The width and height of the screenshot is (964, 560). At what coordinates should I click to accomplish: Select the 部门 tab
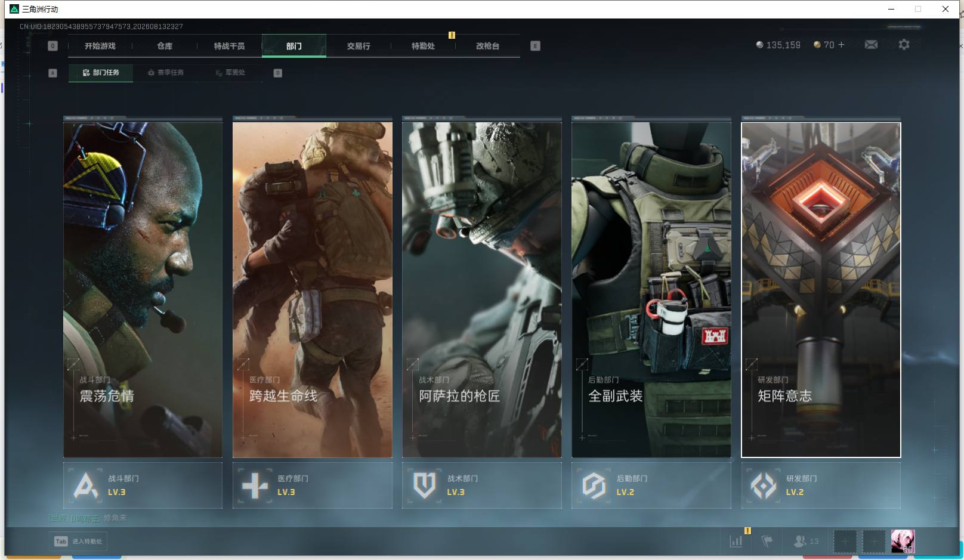click(x=294, y=46)
